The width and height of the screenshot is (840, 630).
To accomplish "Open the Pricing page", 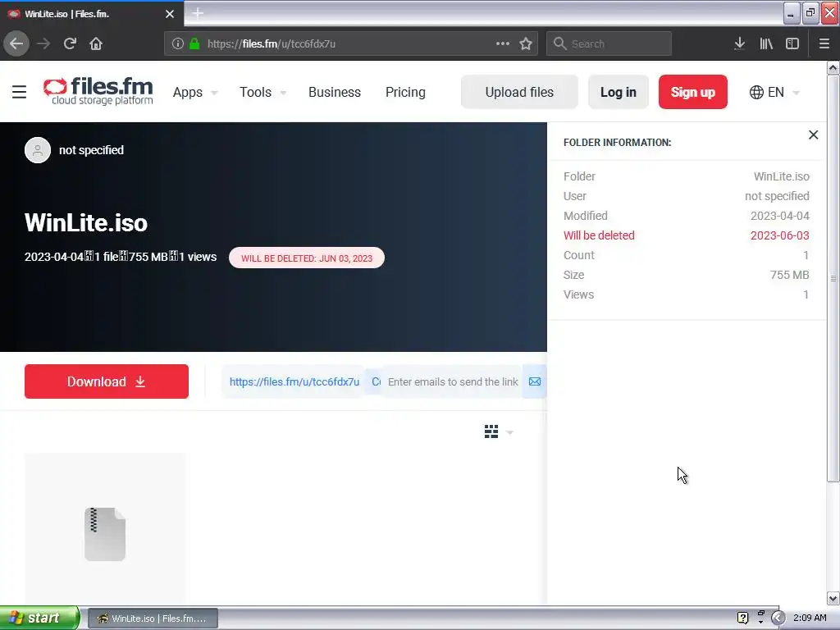I will 405,92.
